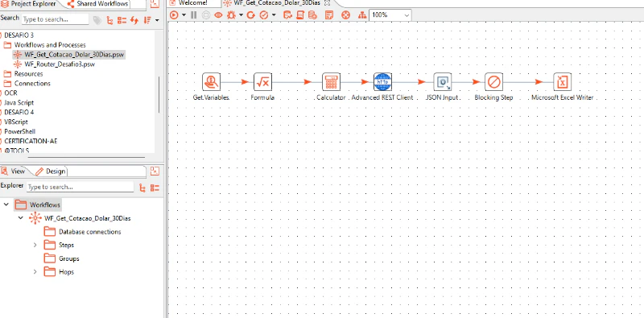
Task: Click the Project Explorer panel maximize icon
Action: [155, 4]
